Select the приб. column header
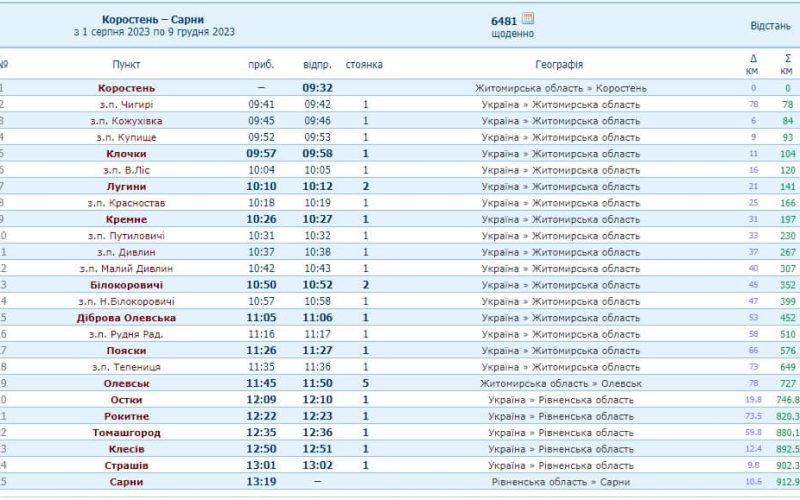 (261, 64)
